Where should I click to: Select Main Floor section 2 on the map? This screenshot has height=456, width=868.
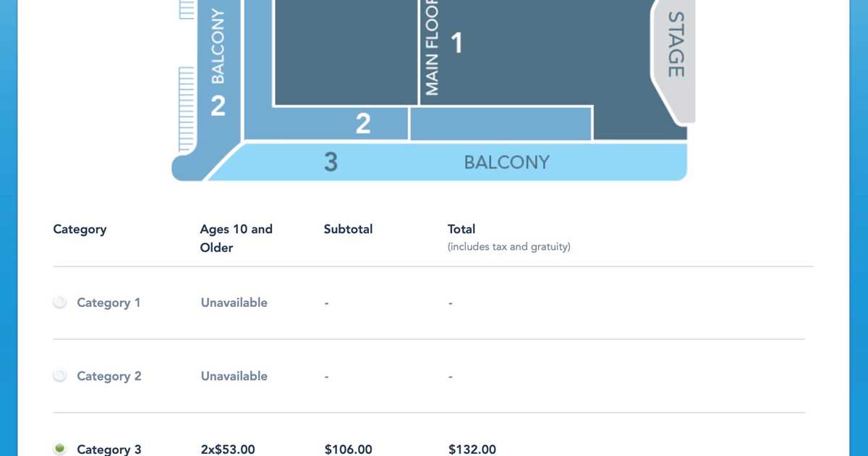[362, 123]
